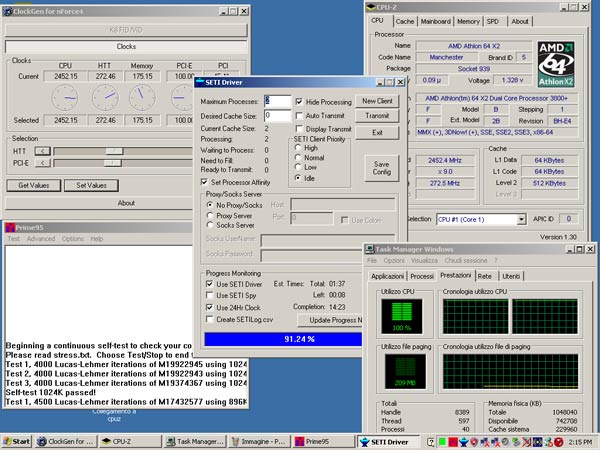
Task: Switch to the Processi tab
Action: pos(422,276)
